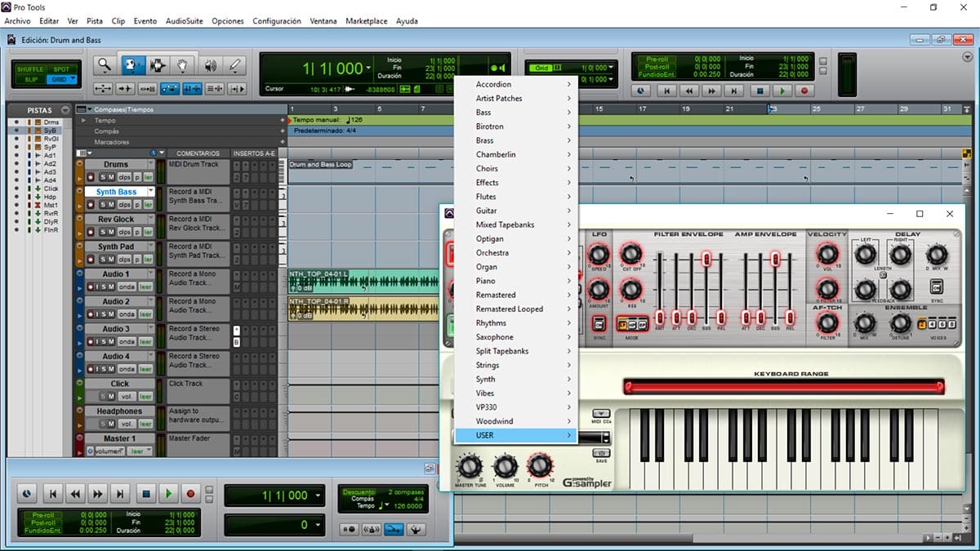Open the Marketplace menu
Viewport: 980px width, 551px height.
coord(367,20)
